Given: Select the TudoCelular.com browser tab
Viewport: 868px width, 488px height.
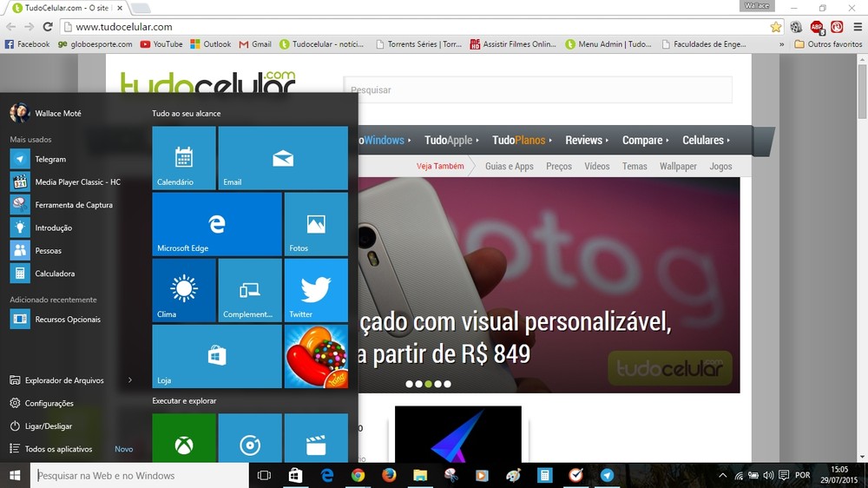Looking at the screenshot, I should click(67, 8).
